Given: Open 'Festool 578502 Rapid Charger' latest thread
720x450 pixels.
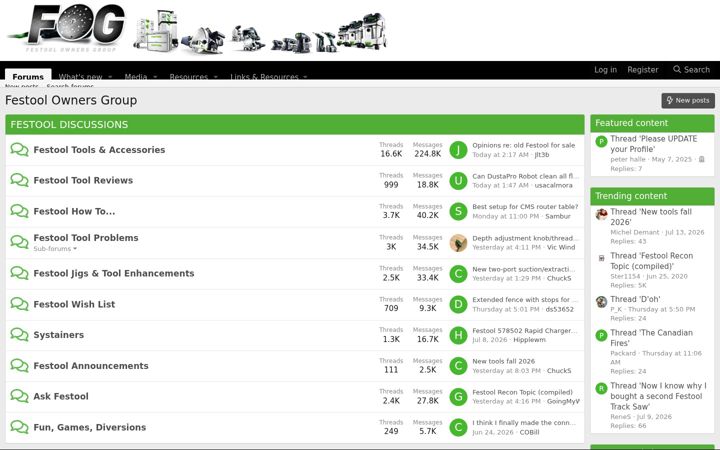Looking at the screenshot, I should click(525, 331).
